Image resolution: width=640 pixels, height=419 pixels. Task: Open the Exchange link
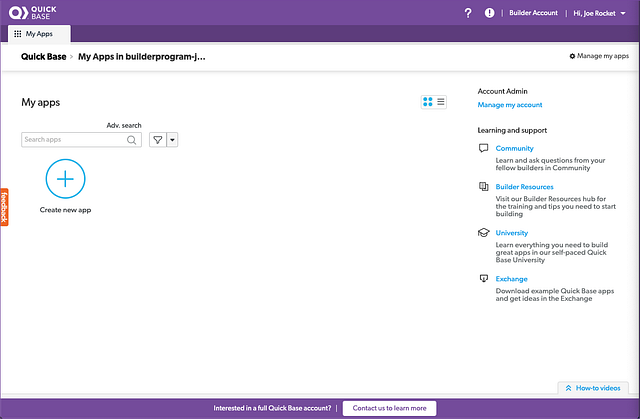pos(511,279)
